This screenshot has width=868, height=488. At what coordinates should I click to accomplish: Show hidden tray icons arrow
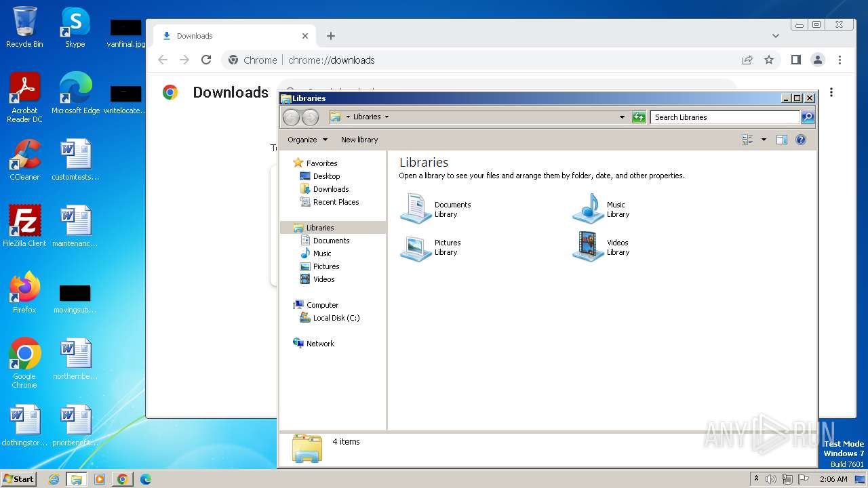pyautogui.click(x=756, y=479)
